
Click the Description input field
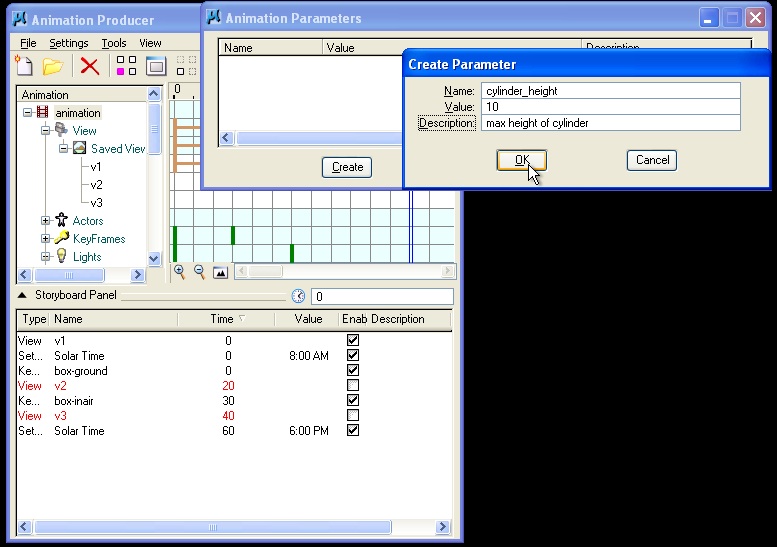click(610, 123)
